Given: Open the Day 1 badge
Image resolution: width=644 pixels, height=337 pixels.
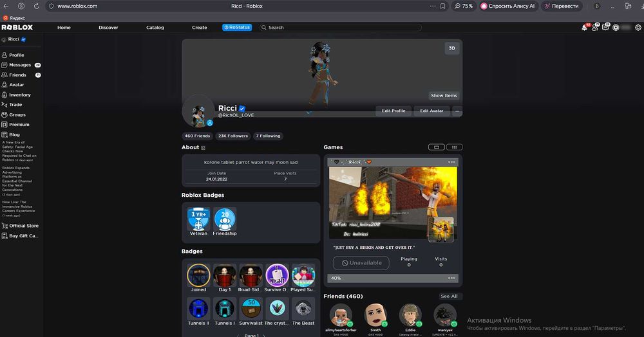Looking at the screenshot, I should click(x=225, y=278).
